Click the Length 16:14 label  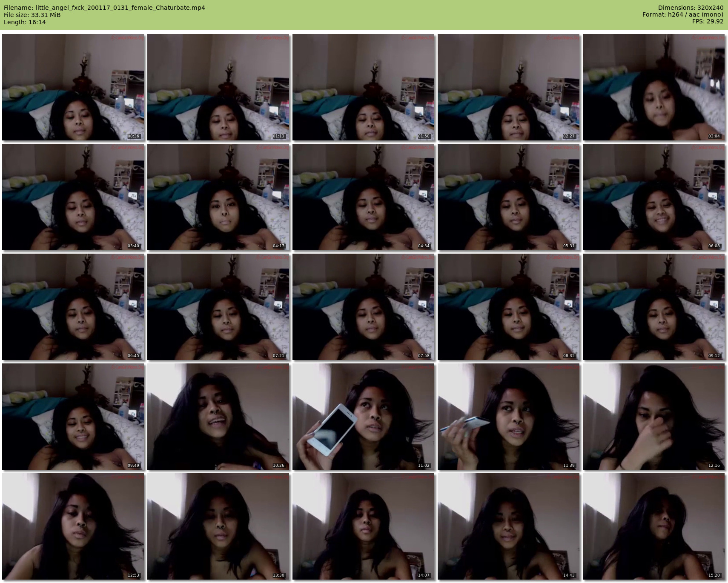click(x=25, y=22)
